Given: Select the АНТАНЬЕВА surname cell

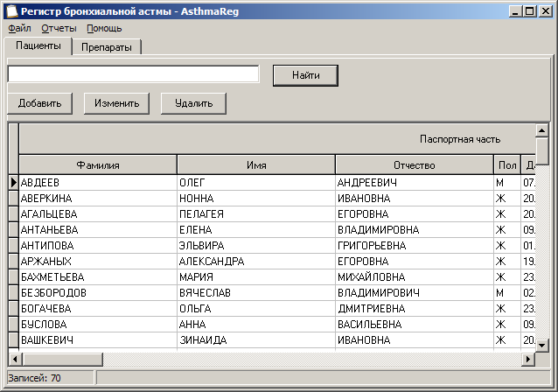Looking at the screenshot, I should point(98,229).
